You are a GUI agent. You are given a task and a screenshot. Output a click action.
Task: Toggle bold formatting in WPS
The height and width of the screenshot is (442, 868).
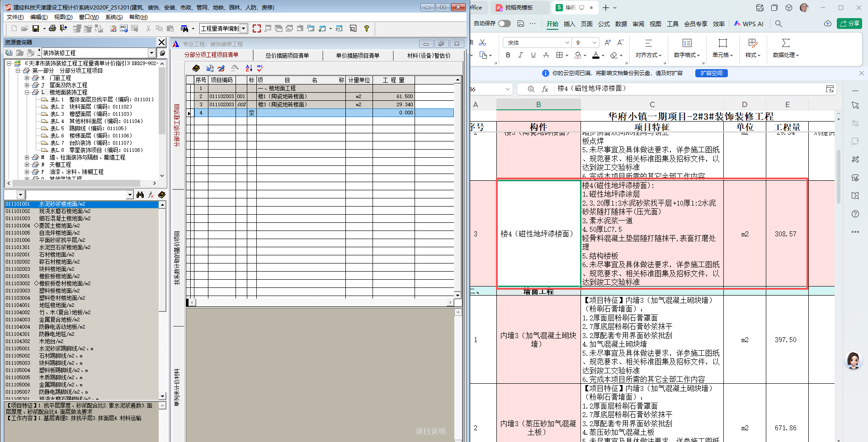508,55
